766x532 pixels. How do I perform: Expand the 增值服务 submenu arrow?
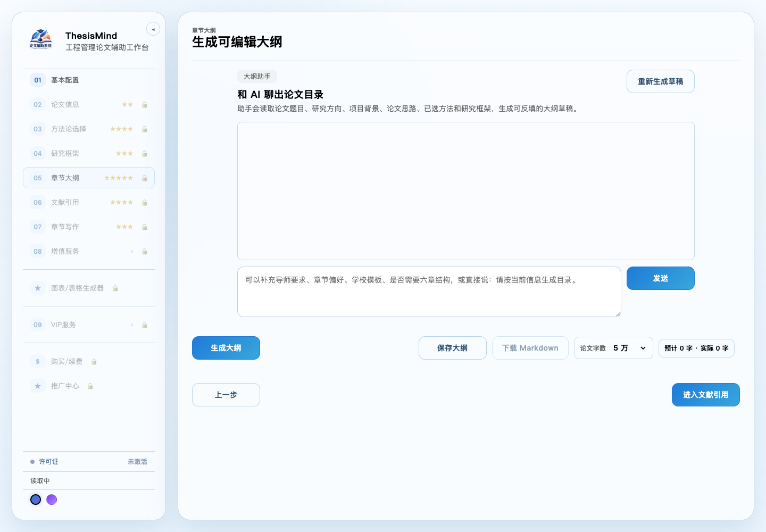point(132,252)
